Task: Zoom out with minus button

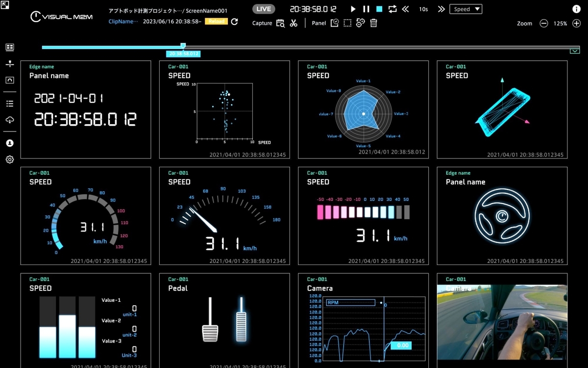Action: (x=544, y=24)
